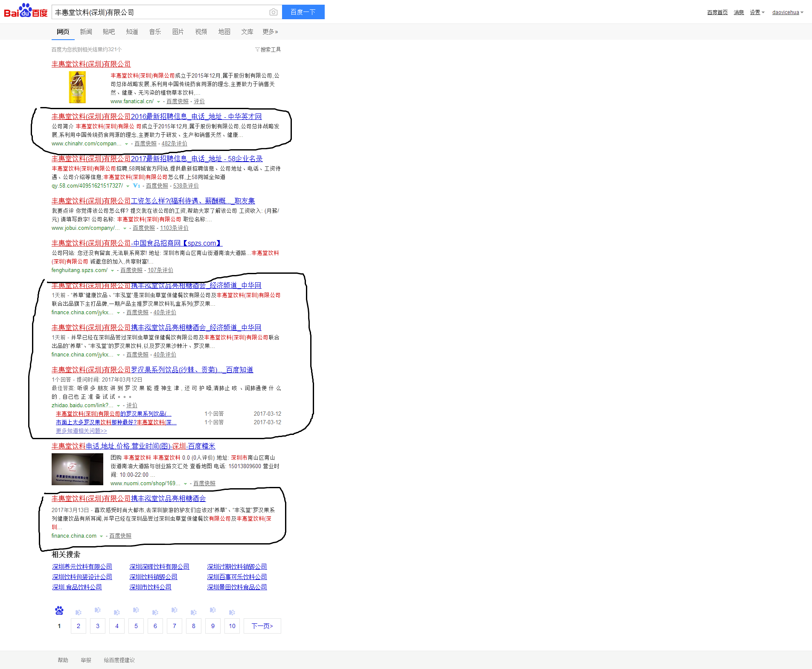Go to results page 5
The height and width of the screenshot is (669, 812).
(136, 626)
